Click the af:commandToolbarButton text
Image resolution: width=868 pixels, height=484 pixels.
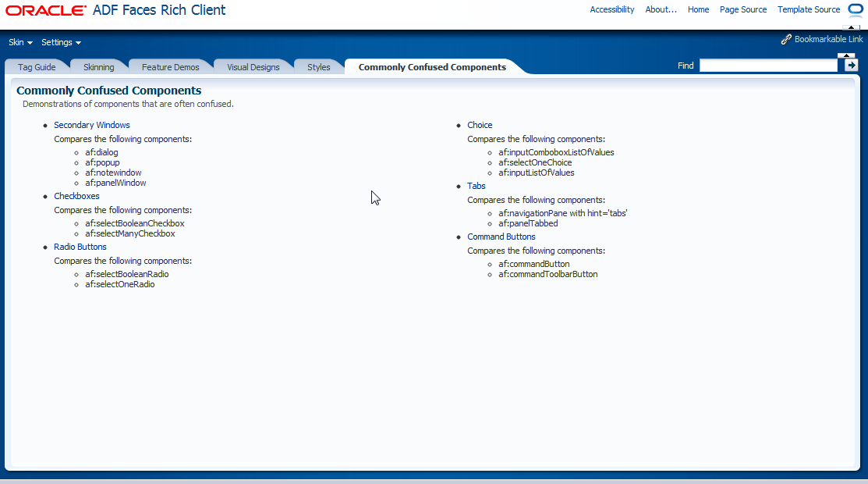click(548, 275)
